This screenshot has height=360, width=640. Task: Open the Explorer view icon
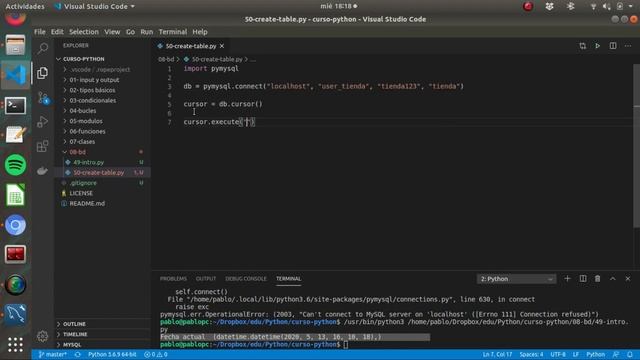[x=42, y=73]
